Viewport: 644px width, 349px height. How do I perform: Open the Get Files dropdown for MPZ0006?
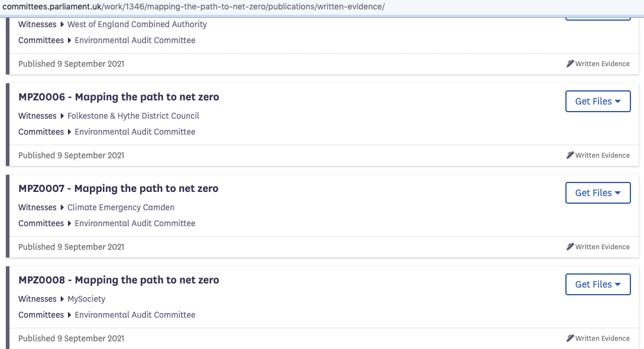[598, 102]
